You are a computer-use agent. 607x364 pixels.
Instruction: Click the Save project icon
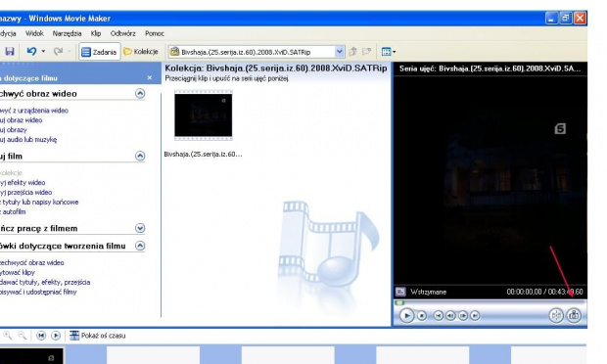(x=10, y=52)
